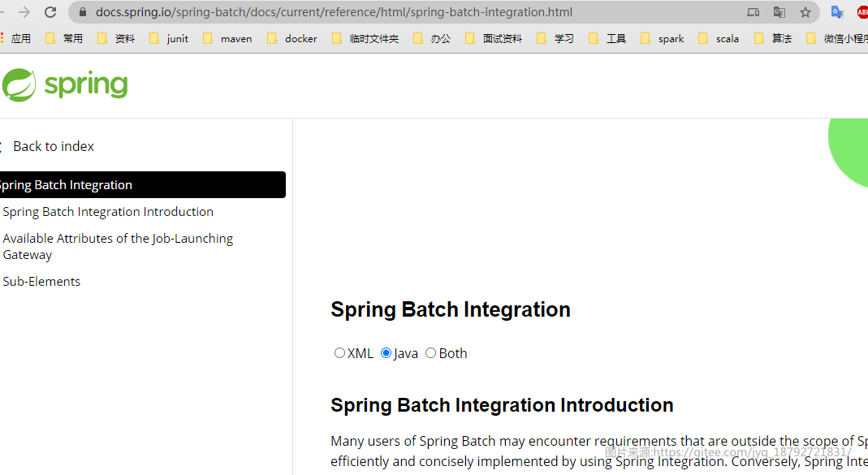Open Spring Batch Integration Introduction sidebar link

(x=108, y=211)
